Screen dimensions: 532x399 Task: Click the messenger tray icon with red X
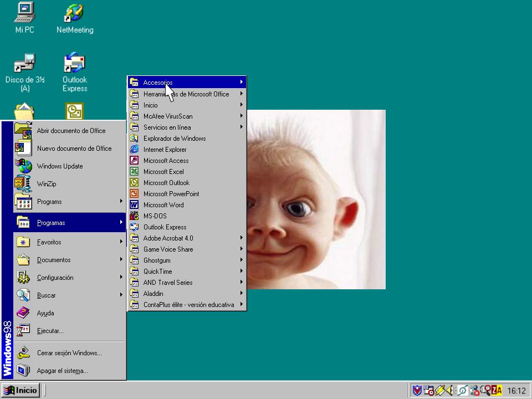474,391
